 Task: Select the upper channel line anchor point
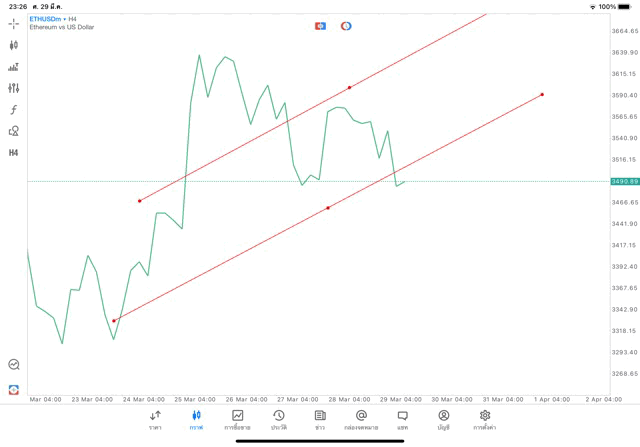tap(349, 88)
